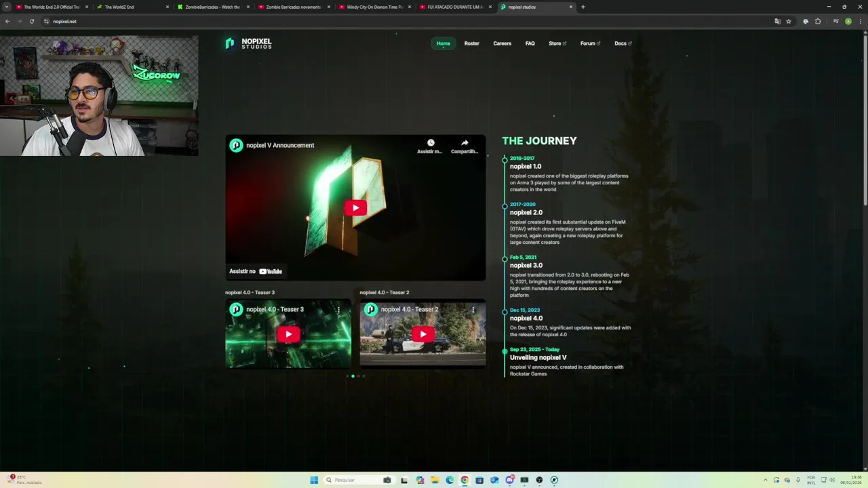
Task: Open the Chrome three-dot menu
Action: click(x=861, y=21)
